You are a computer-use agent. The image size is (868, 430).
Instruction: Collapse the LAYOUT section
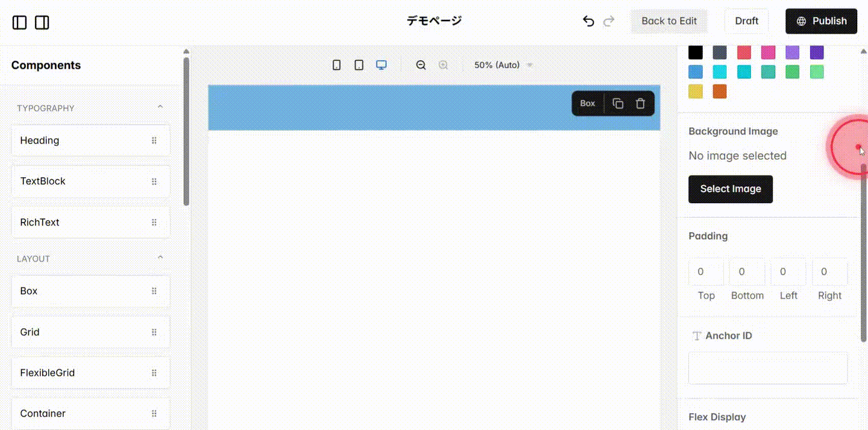click(160, 256)
